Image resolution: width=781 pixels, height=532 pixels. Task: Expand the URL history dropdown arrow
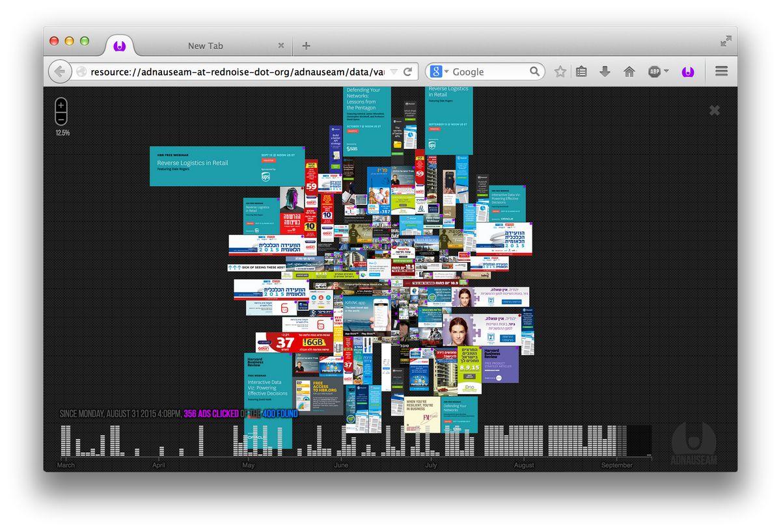pos(394,72)
